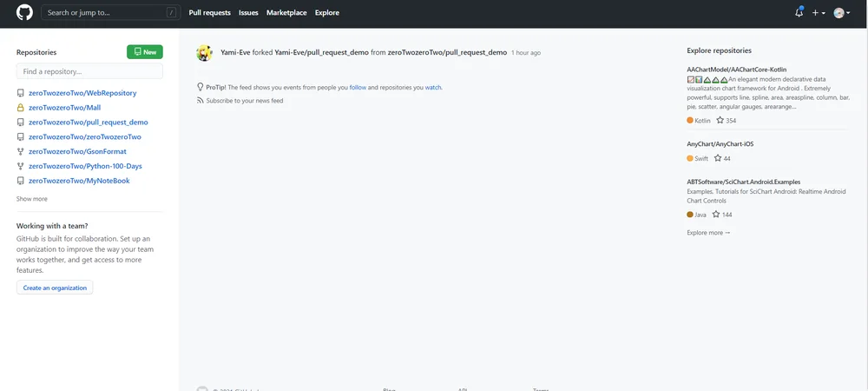Open AAChartModel/AAChartCore-Kotlin repository
This screenshot has width=868, height=391.
[x=736, y=70]
